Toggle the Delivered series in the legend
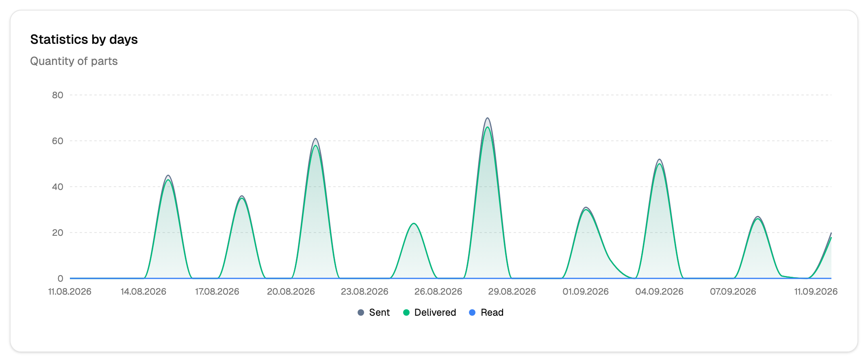 430,312
